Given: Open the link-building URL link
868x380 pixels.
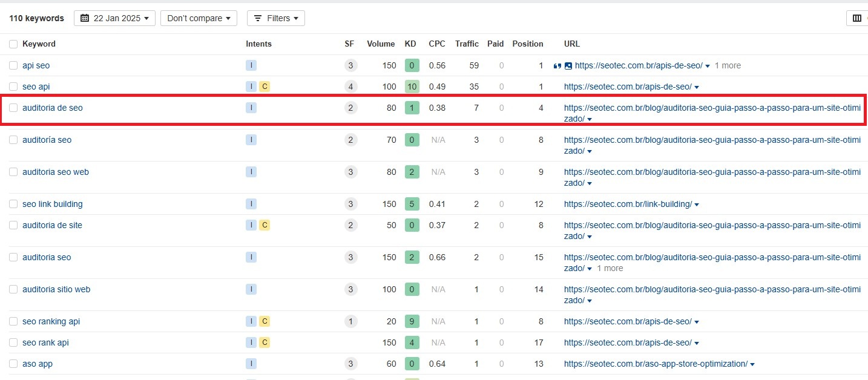Looking at the screenshot, I should pyautogui.click(x=628, y=204).
